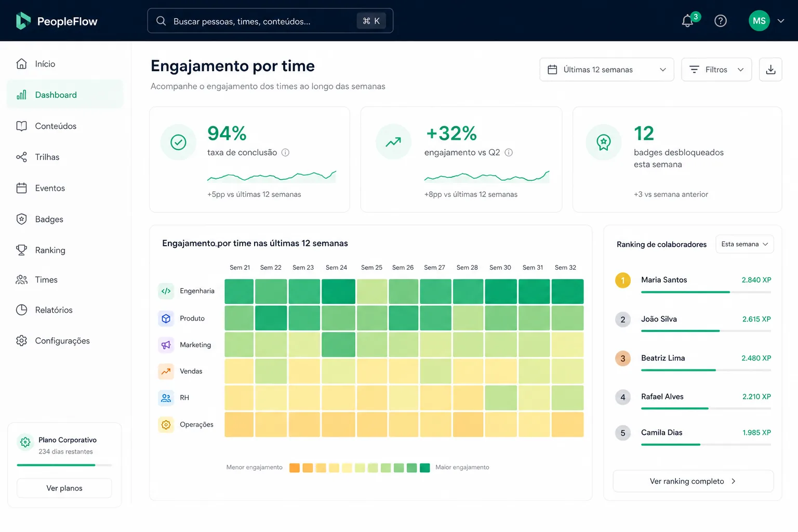Select Marketing Sem 24 heatmap cell
Image resolution: width=798 pixels, height=532 pixels.
(x=338, y=344)
